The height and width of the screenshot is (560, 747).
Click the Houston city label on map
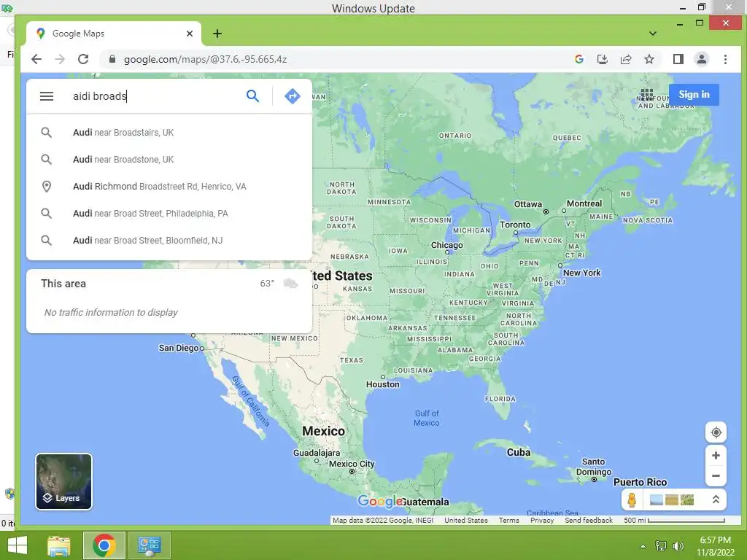click(382, 384)
